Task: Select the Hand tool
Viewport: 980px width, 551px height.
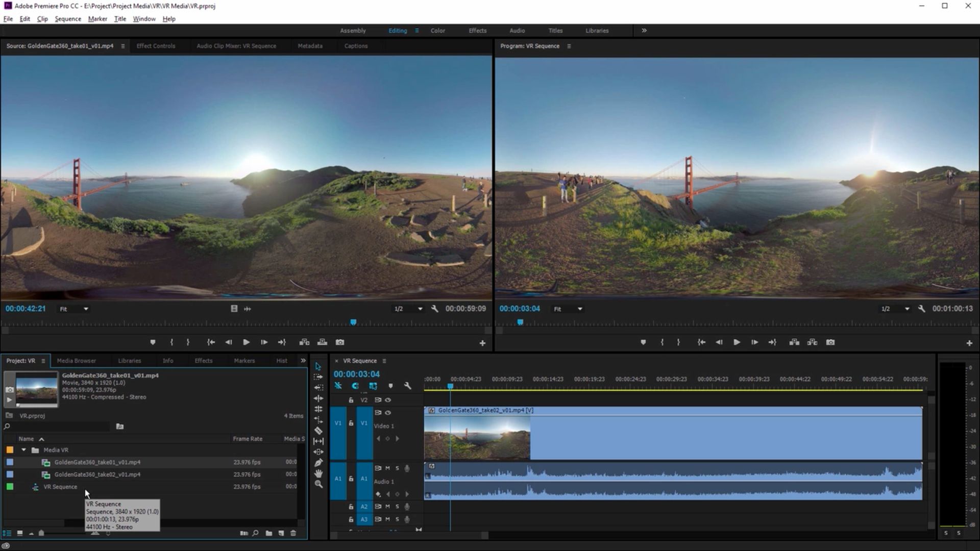Action: click(318, 473)
